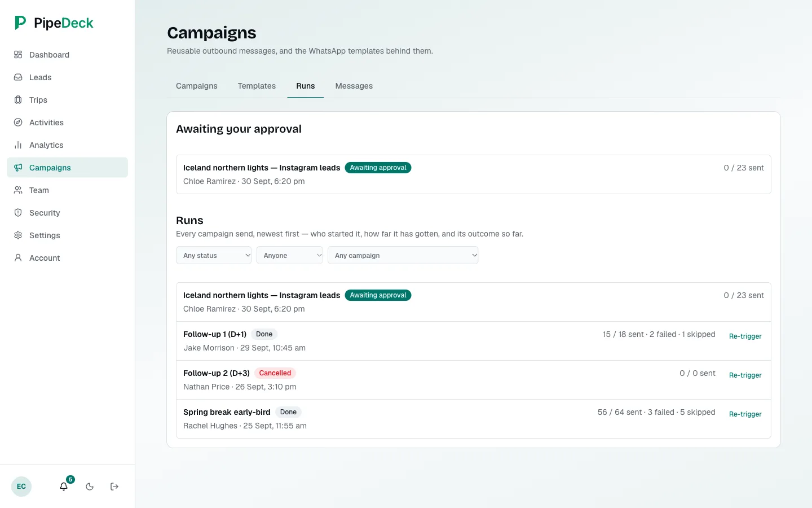The width and height of the screenshot is (812, 508).
Task: Re-trigger the Follow-up 1 (D+1) run
Action: click(745, 336)
